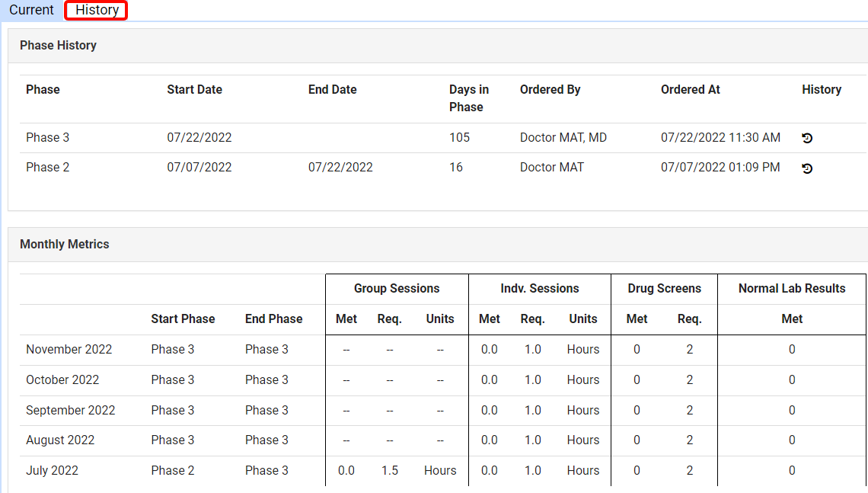868x493 pixels.
Task: Click the Ordered By column header
Action: [550, 90]
